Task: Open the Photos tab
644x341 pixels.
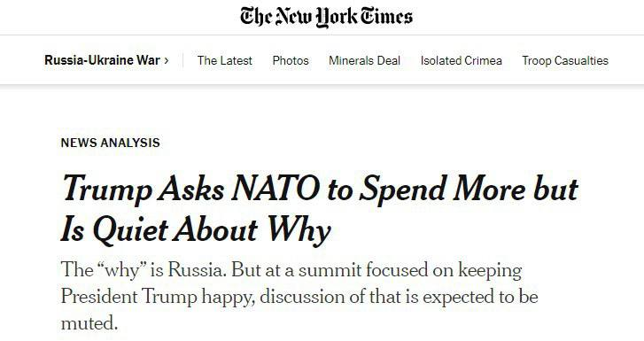Action: pyautogui.click(x=291, y=61)
